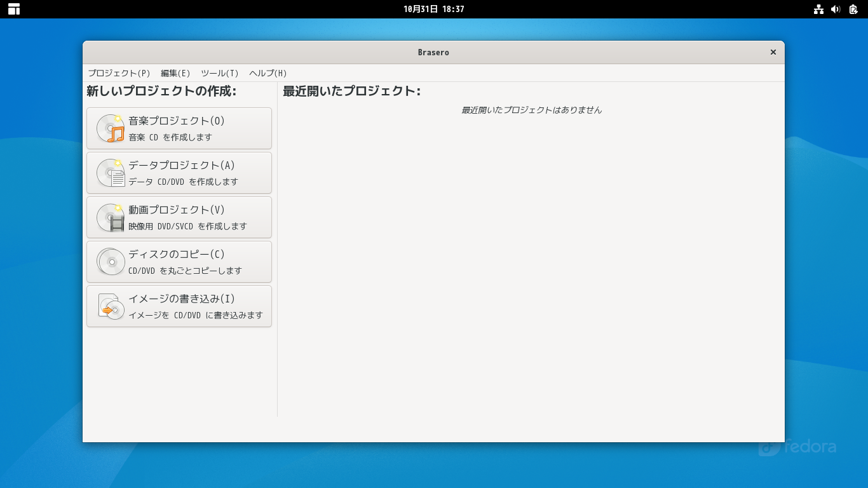Click the battery charging icon in top bar

[853, 9]
